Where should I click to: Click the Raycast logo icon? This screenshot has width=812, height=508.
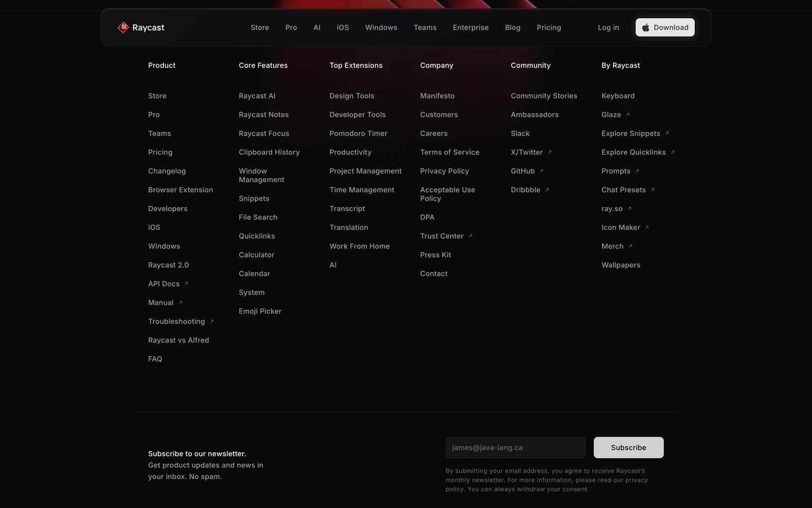[x=123, y=27]
